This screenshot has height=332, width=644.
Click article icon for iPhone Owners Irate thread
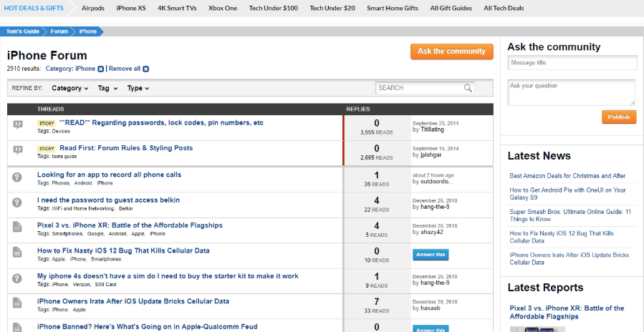click(17, 303)
